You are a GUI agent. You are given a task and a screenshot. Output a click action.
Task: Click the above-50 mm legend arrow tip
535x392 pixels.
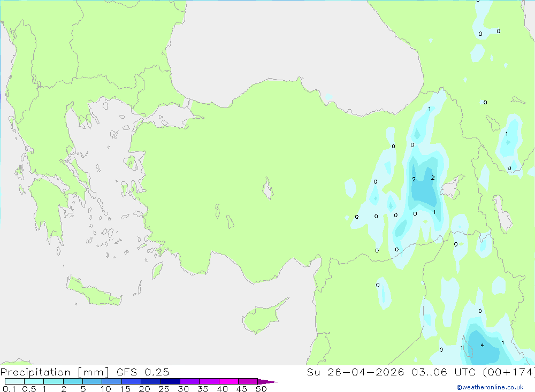267,381
